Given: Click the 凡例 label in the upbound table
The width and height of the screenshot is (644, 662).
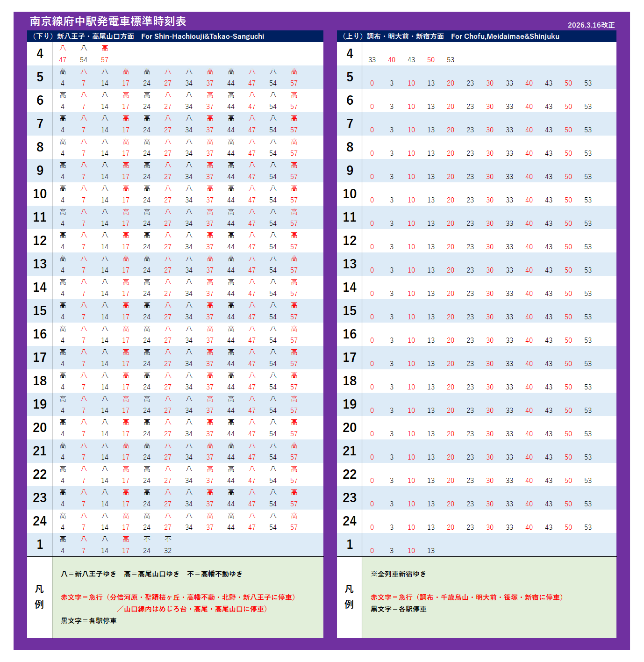Looking at the screenshot, I should 349,597.
